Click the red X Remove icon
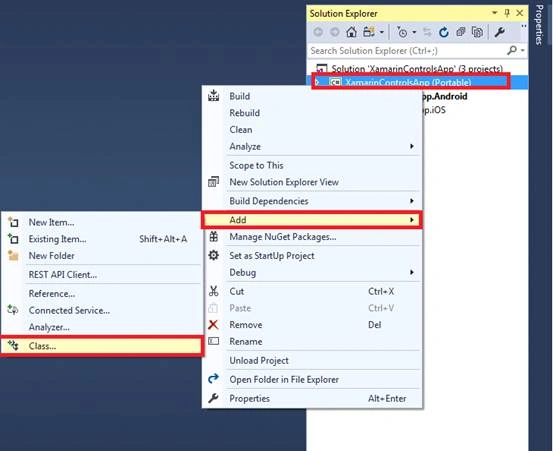The height and width of the screenshot is (451, 553). [x=213, y=324]
